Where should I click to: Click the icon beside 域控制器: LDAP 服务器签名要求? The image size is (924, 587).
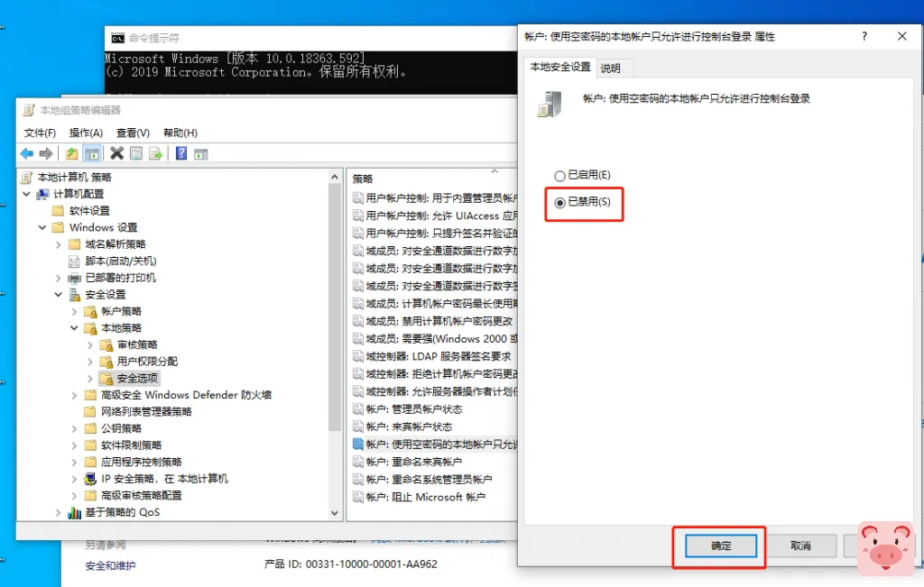357,356
